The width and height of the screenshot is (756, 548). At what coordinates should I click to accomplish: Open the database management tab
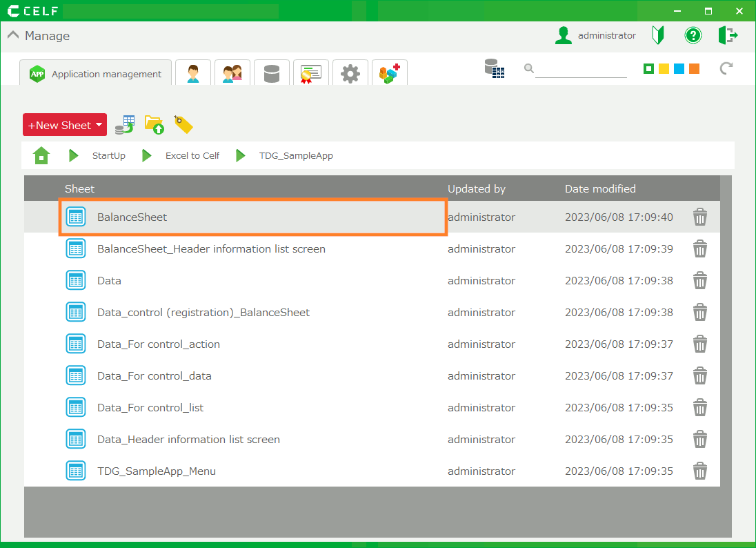pos(272,73)
